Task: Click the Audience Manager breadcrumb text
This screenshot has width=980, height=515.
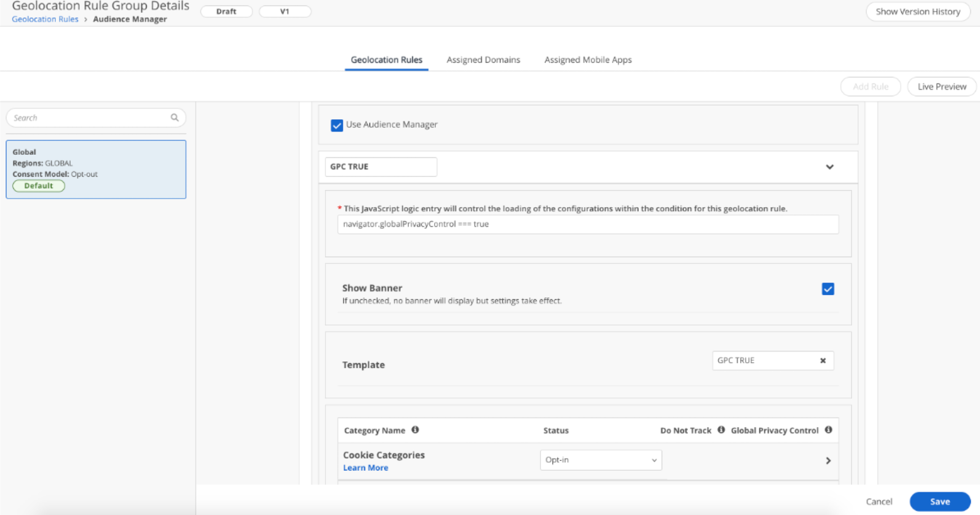Action: [x=130, y=19]
